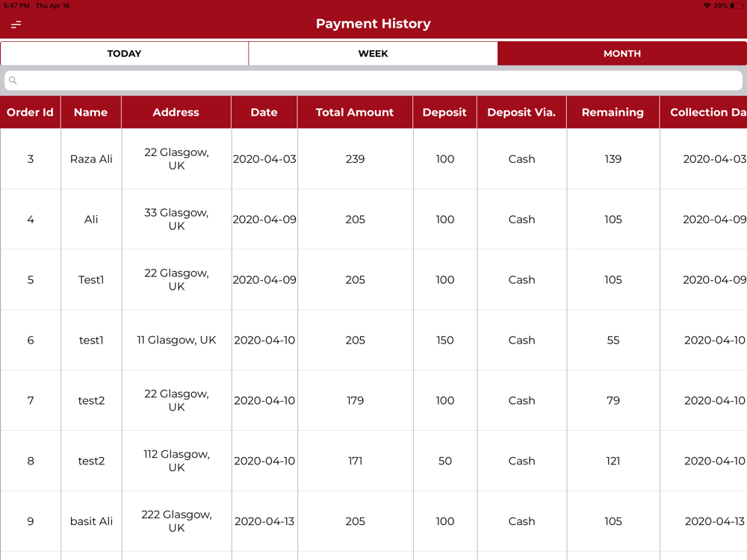The image size is (747, 560).
Task: Click the Deposit Via. column header
Action: coord(521,113)
